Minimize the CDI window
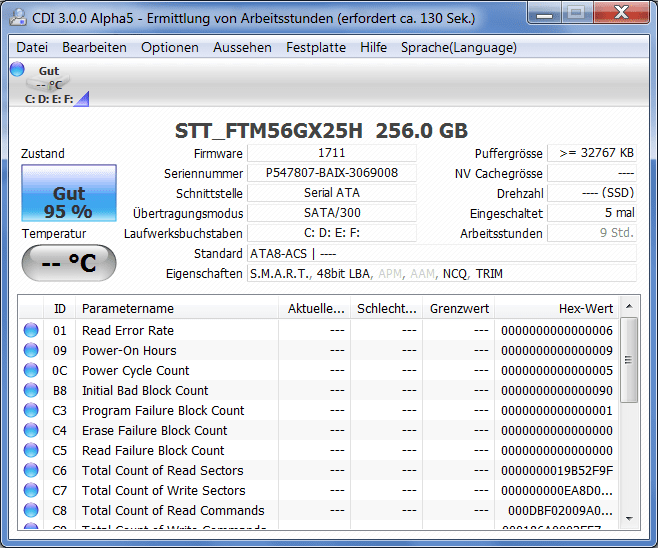The height and width of the screenshot is (548, 658). click(544, 14)
